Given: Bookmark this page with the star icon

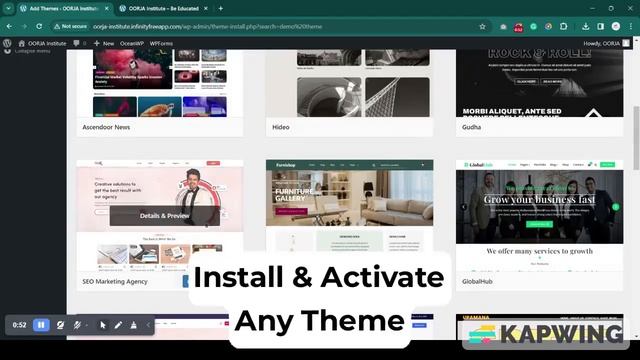Looking at the screenshot, I should (482, 27).
